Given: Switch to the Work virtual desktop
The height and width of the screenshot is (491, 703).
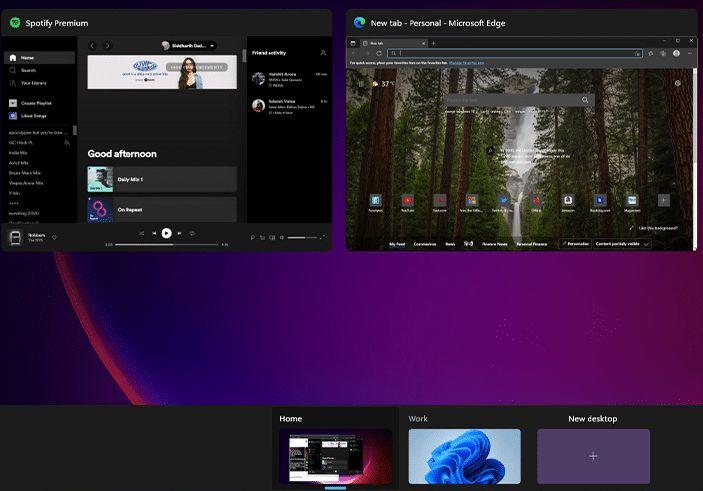Looking at the screenshot, I should [464, 456].
